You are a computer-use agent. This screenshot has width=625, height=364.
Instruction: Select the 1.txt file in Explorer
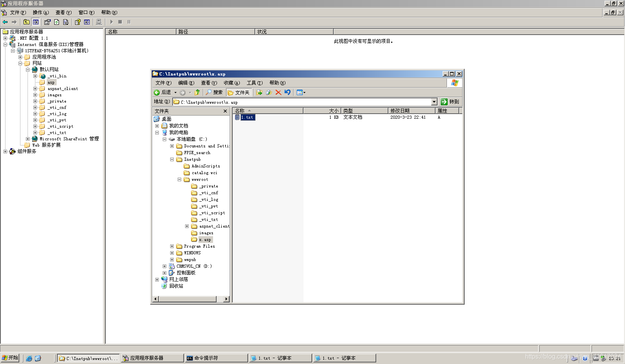coord(248,117)
